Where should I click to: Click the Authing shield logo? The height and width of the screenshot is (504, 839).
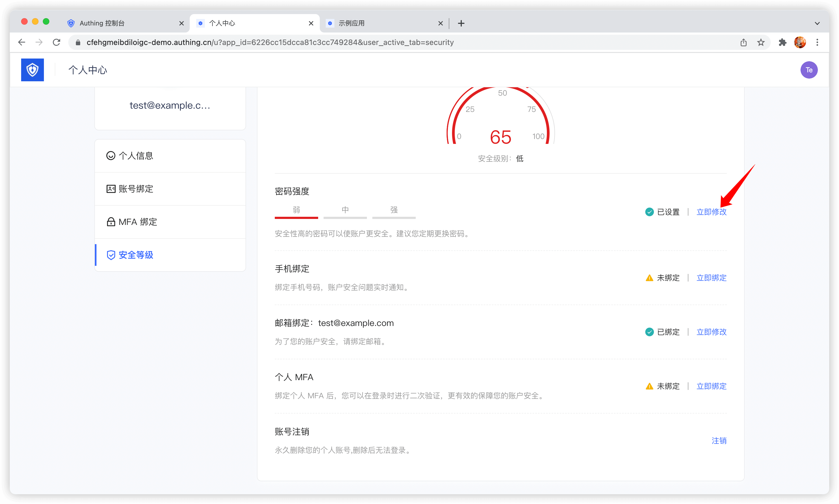pyautogui.click(x=32, y=70)
